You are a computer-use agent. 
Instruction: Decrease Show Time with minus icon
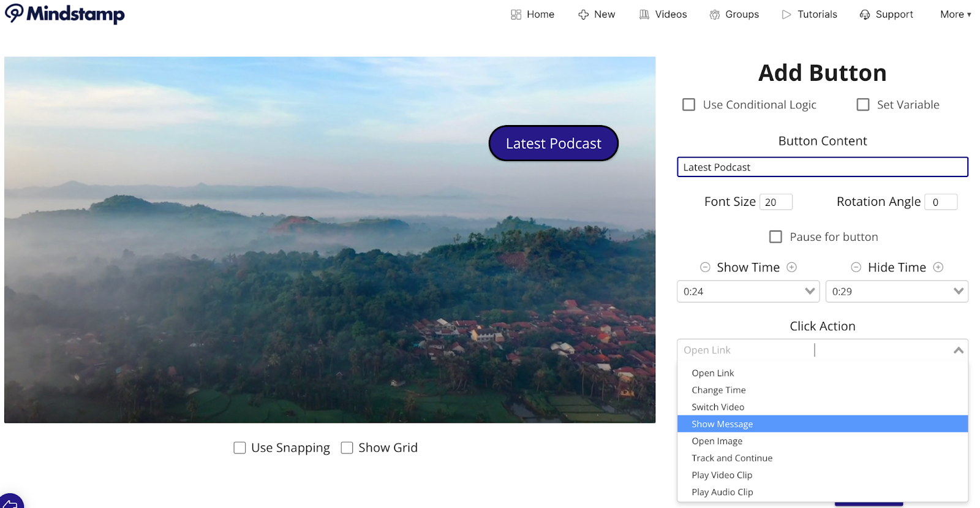tap(705, 267)
